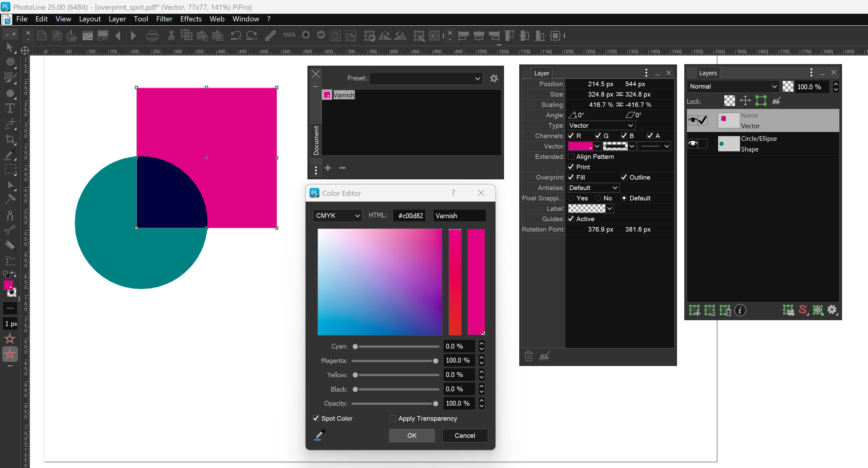Click the Save floppy disk icon

103,35
